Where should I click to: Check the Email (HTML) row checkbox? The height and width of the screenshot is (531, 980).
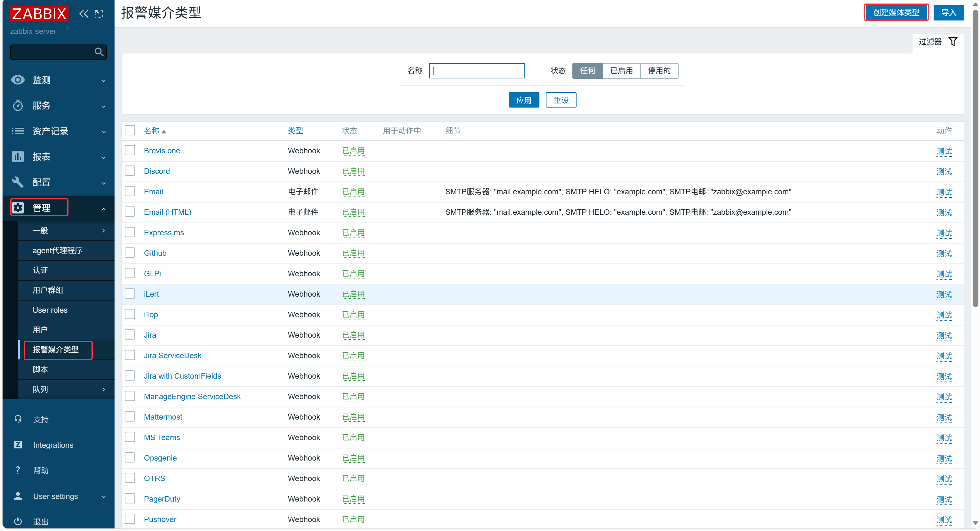coord(130,212)
